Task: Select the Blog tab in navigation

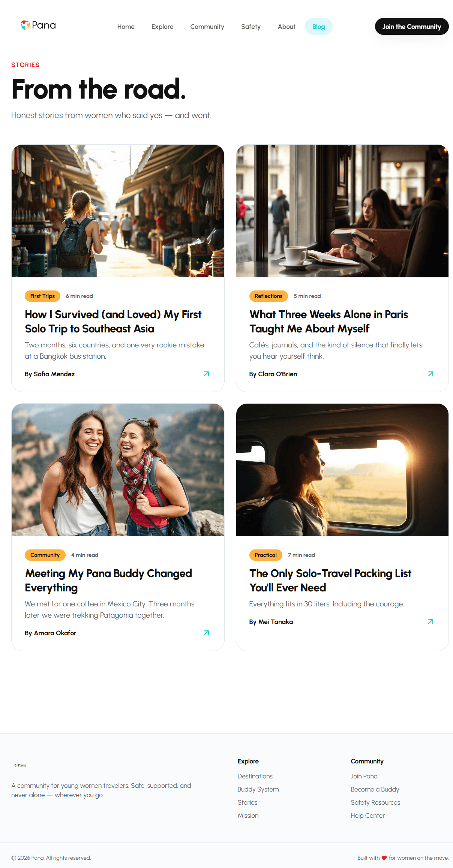Action: tap(318, 27)
